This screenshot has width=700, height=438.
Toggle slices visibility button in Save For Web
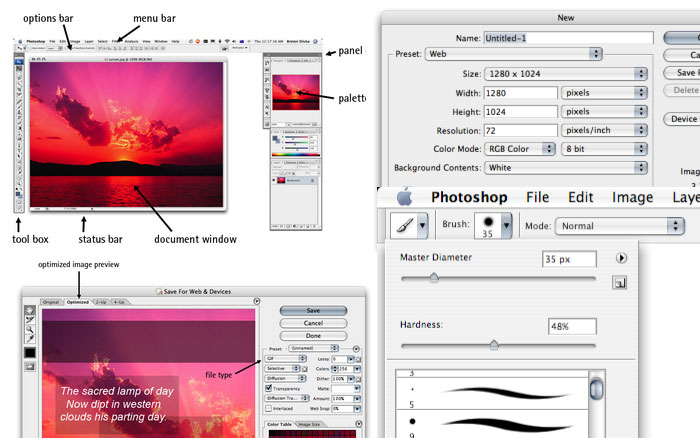point(29,367)
